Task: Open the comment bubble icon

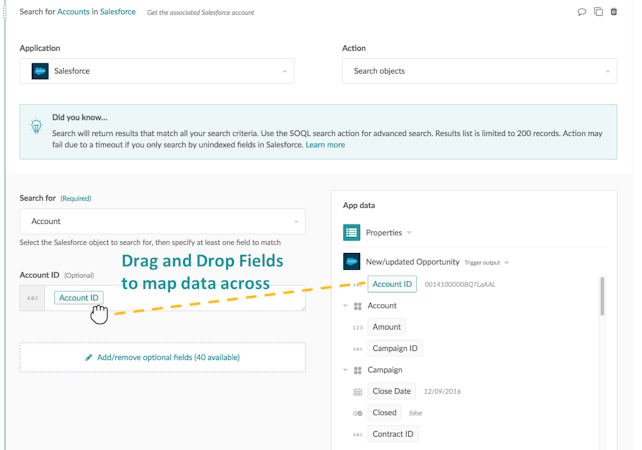Action: point(582,12)
